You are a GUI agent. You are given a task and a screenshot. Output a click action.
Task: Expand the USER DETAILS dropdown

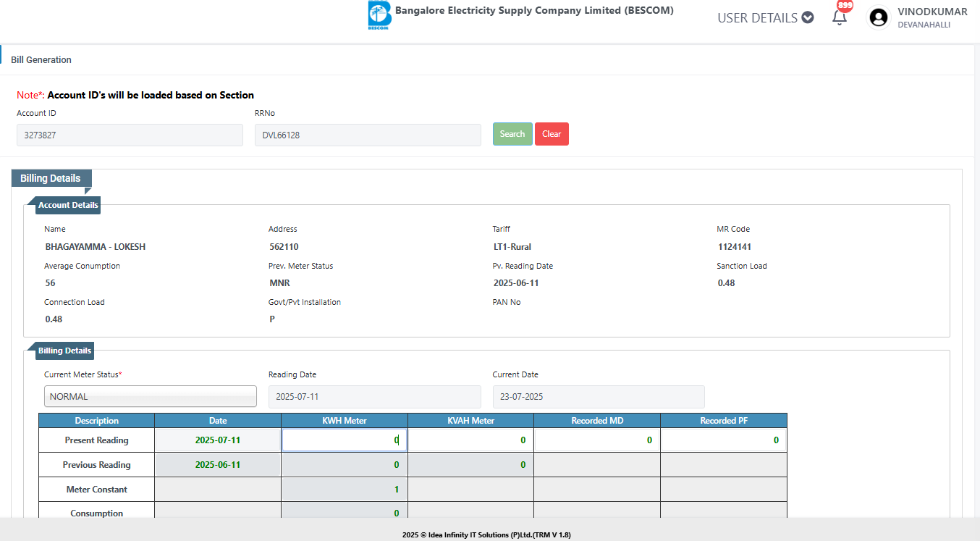point(766,17)
